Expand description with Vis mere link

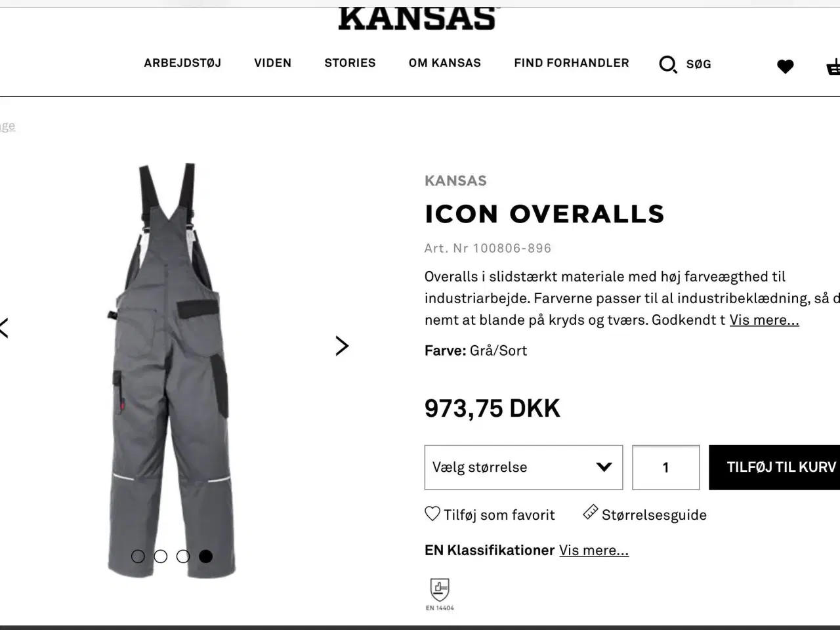(765, 320)
